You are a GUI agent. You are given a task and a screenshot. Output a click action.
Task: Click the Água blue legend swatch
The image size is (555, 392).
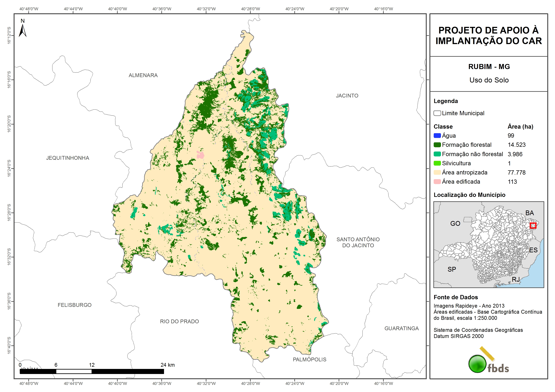click(x=437, y=136)
